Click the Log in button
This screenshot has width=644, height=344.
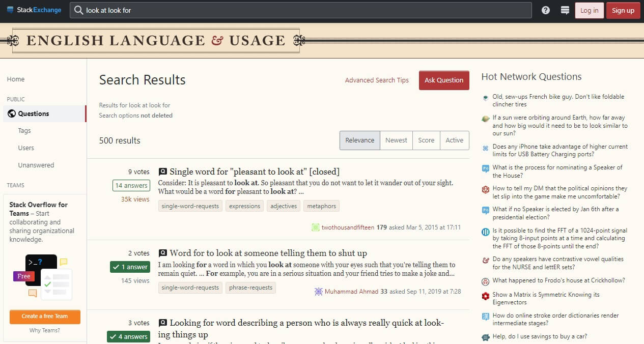(x=589, y=10)
